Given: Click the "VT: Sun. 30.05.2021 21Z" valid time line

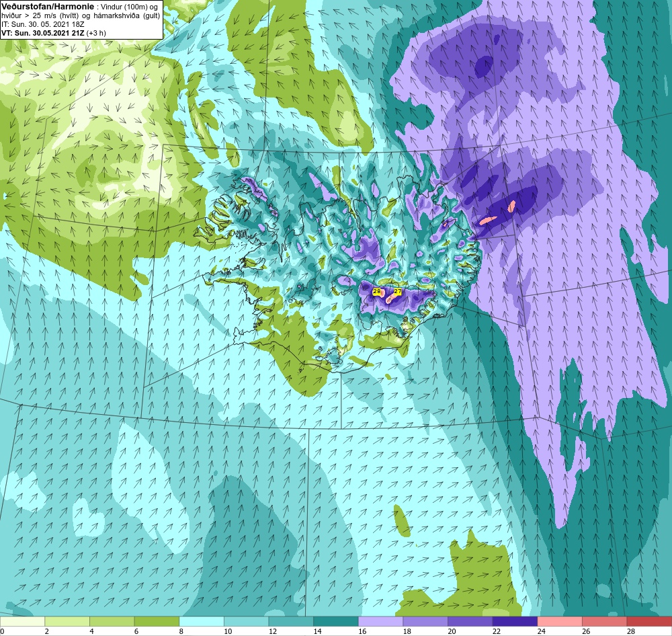Looking at the screenshot, I should (43, 33).
